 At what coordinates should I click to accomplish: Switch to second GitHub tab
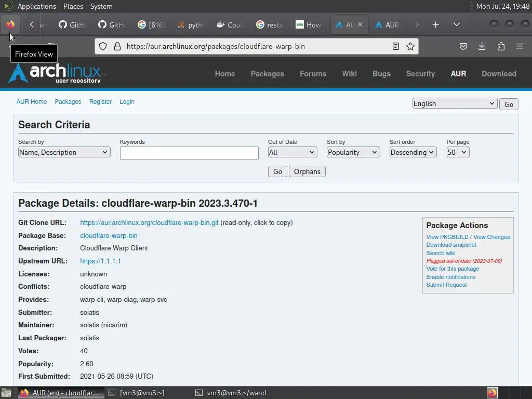(x=112, y=25)
